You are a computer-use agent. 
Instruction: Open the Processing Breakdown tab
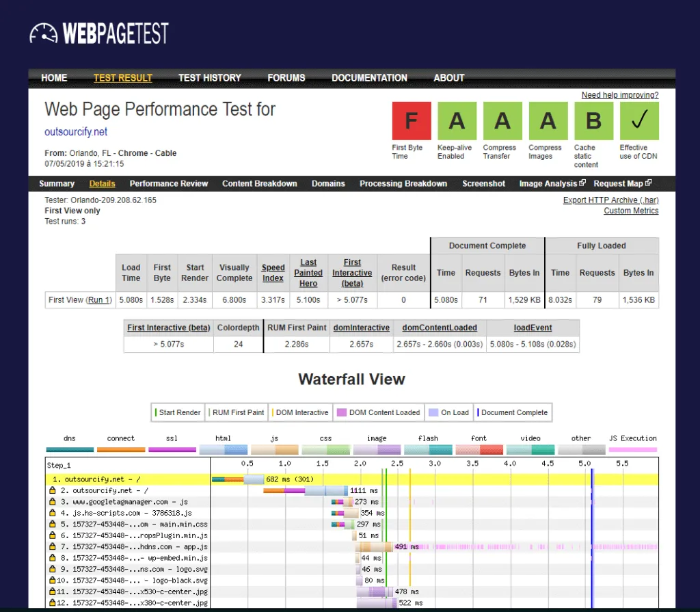403,183
